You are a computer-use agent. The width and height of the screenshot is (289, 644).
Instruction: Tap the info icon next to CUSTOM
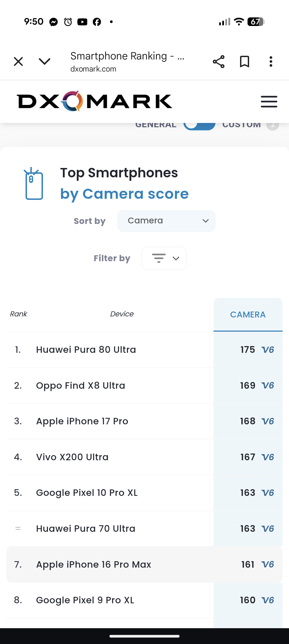point(272,125)
